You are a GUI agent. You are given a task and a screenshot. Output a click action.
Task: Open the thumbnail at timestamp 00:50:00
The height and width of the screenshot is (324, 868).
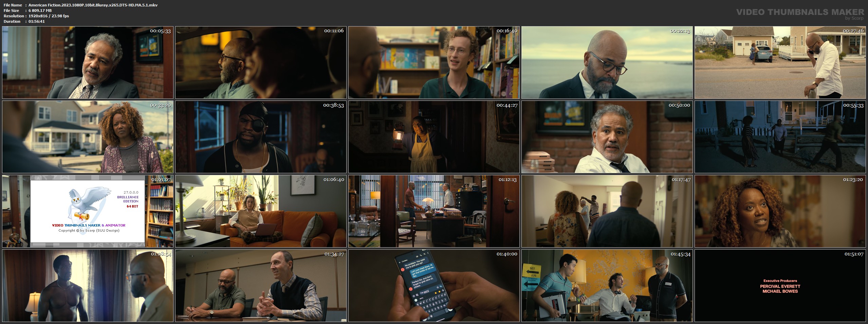point(607,137)
